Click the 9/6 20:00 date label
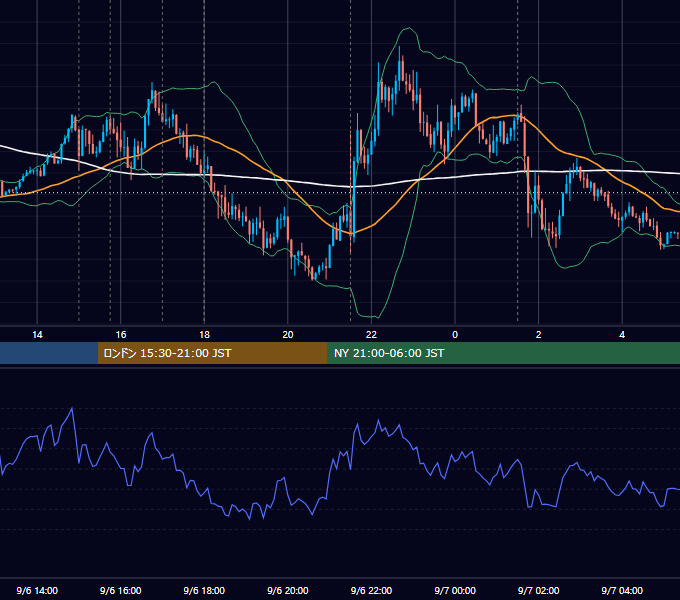Screen dimensions: 680x600 coord(288,590)
